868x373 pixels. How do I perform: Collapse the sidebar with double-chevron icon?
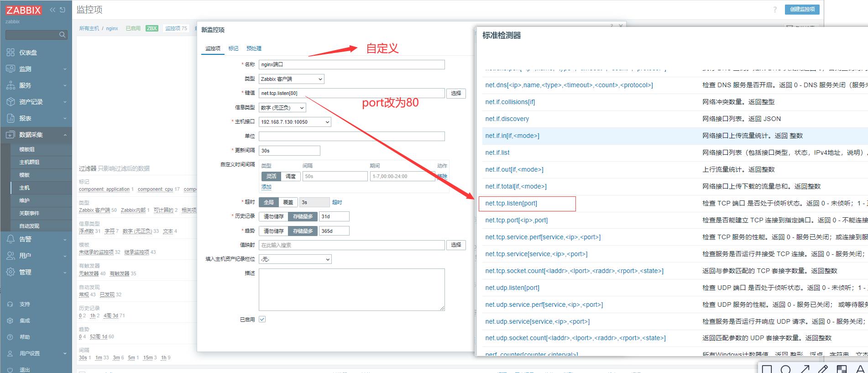pos(52,10)
